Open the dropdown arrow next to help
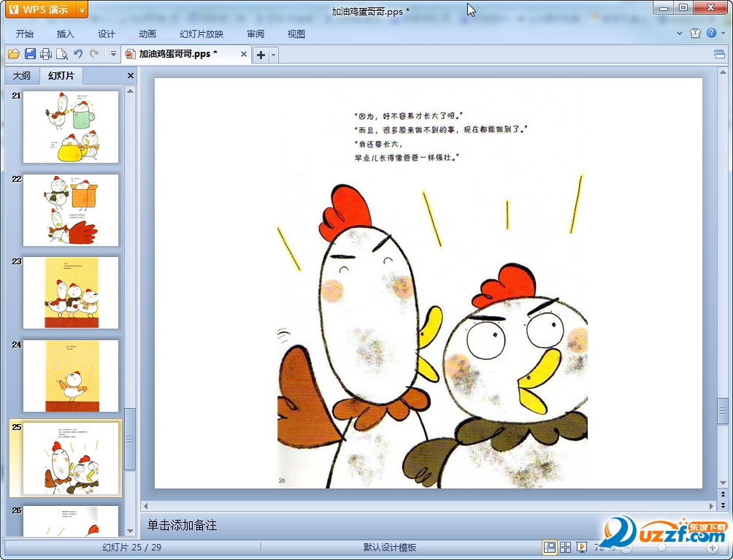This screenshot has height=560, width=733. 724,33
